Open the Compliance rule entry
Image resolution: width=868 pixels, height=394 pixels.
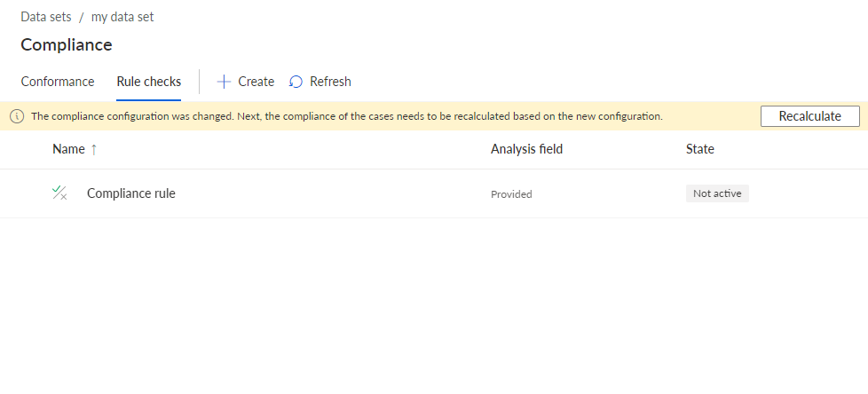click(131, 193)
